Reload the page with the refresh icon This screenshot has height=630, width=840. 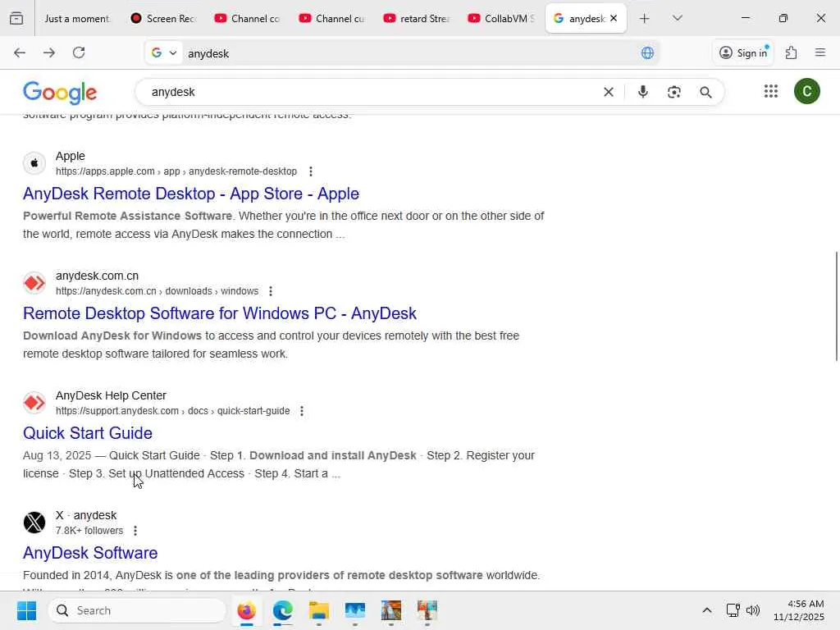tap(79, 52)
